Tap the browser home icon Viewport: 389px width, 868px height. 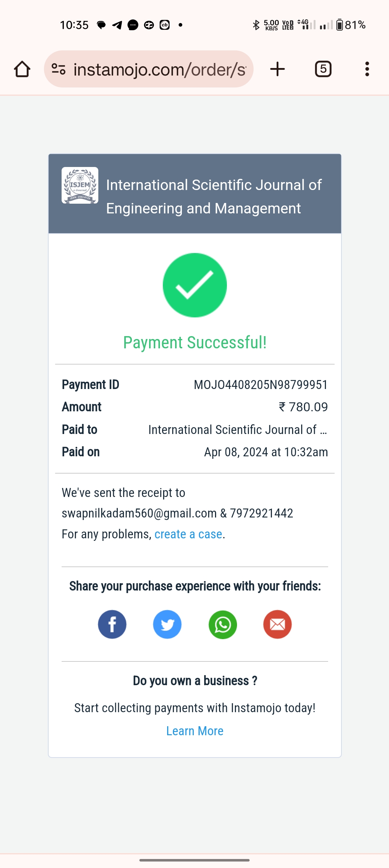tap(22, 69)
